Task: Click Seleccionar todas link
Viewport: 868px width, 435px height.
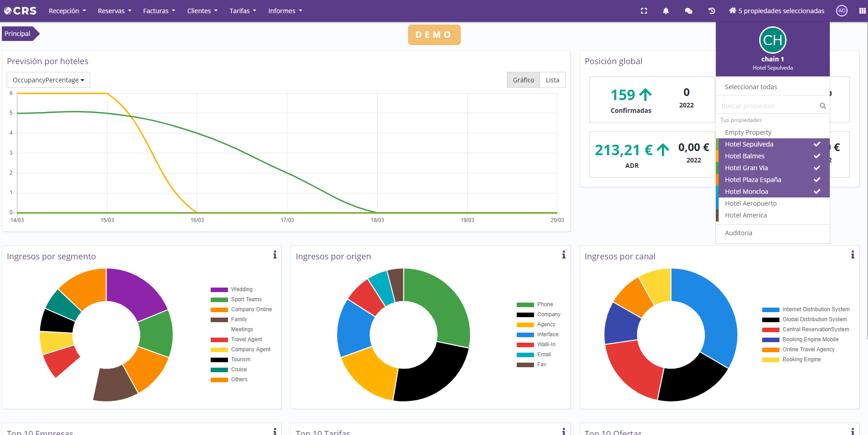Action: [751, 87]
